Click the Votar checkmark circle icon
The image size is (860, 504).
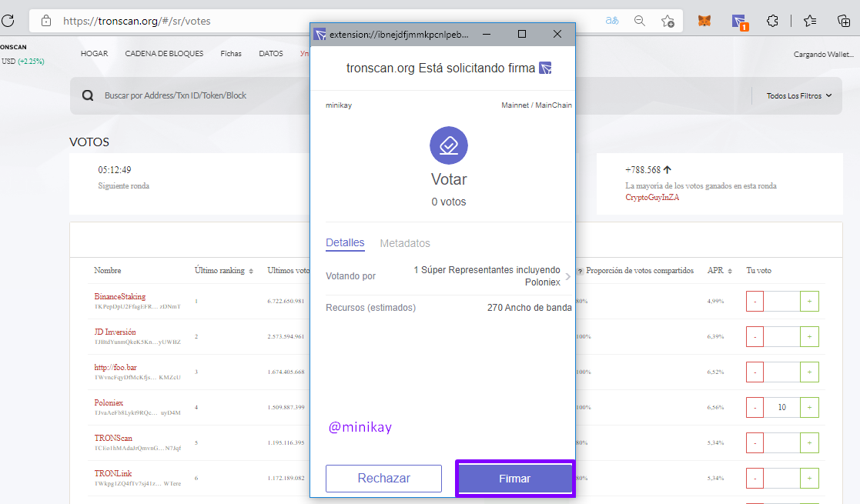click(449, 145)
